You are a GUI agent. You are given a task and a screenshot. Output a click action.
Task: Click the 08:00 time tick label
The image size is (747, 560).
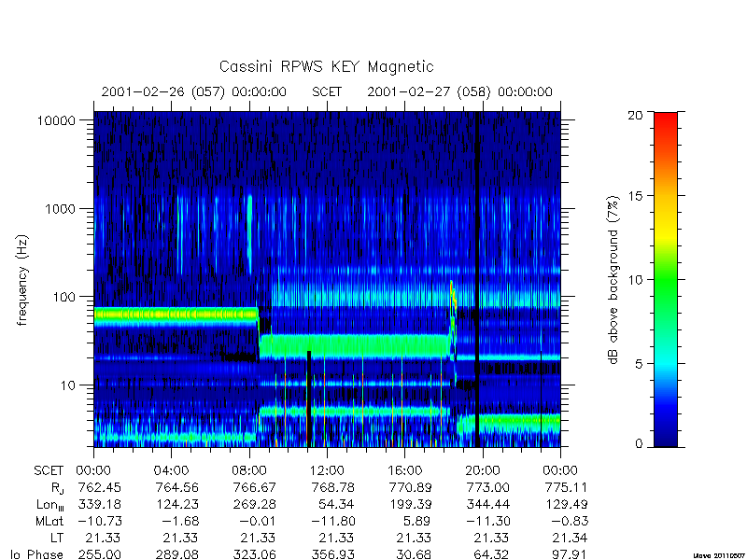[x=249, y=471]
